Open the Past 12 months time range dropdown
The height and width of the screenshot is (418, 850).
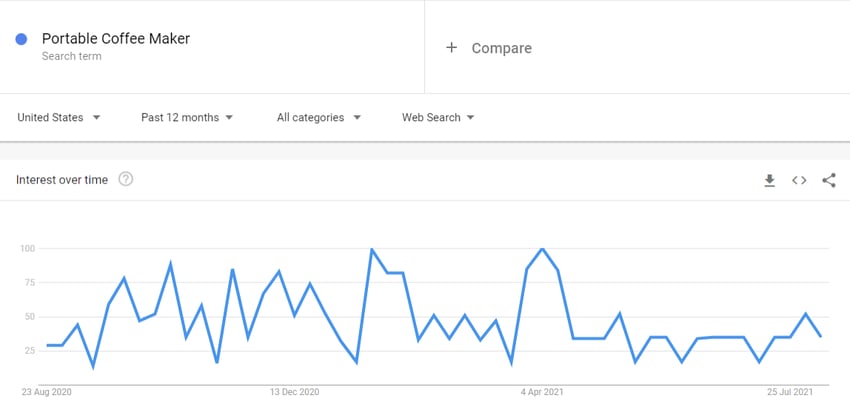[187, 118]
